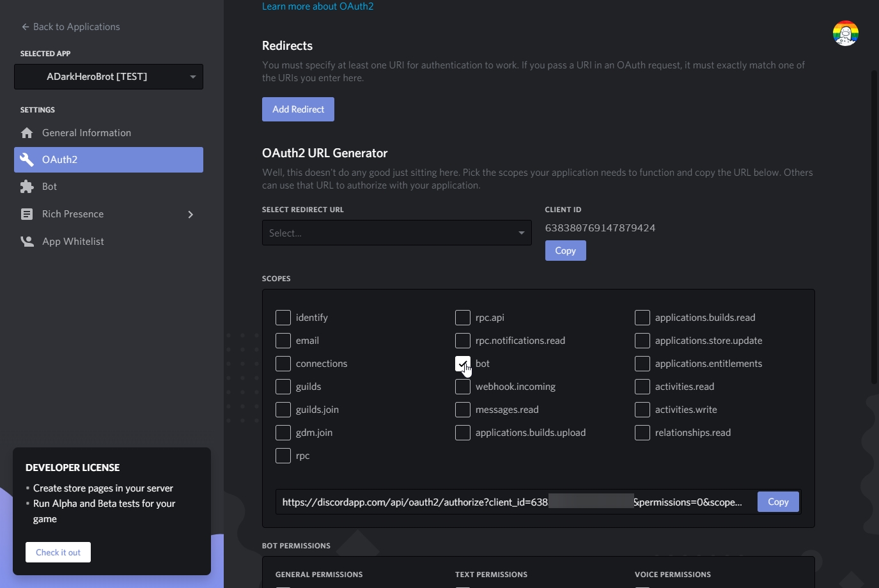This screenshot has width=879, height=588.
Task: Expand the Rich Presence submenu arrow
Action: [191, 214]
